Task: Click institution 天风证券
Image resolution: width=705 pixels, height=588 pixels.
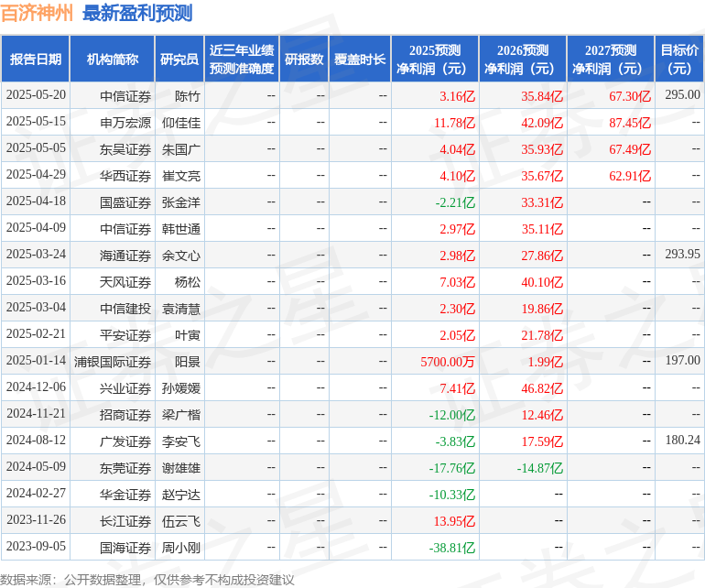Action: pos(125,282)
